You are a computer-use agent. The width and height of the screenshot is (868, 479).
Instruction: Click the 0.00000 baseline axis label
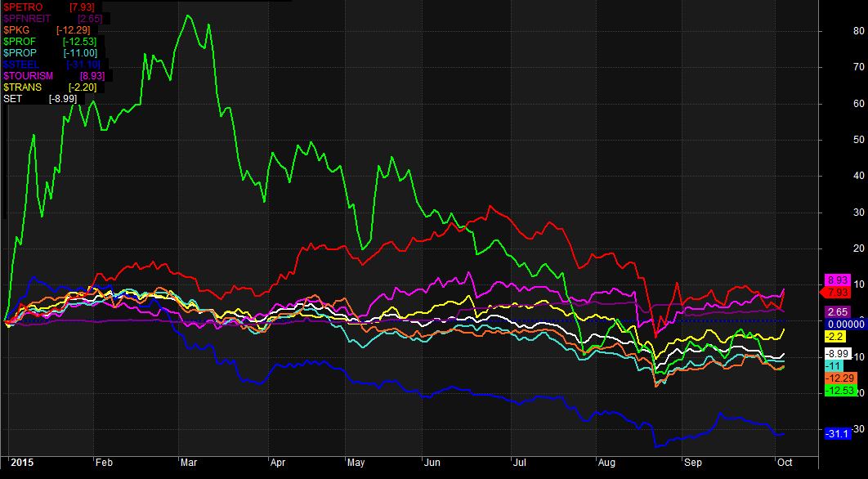[x=847, y=325]
